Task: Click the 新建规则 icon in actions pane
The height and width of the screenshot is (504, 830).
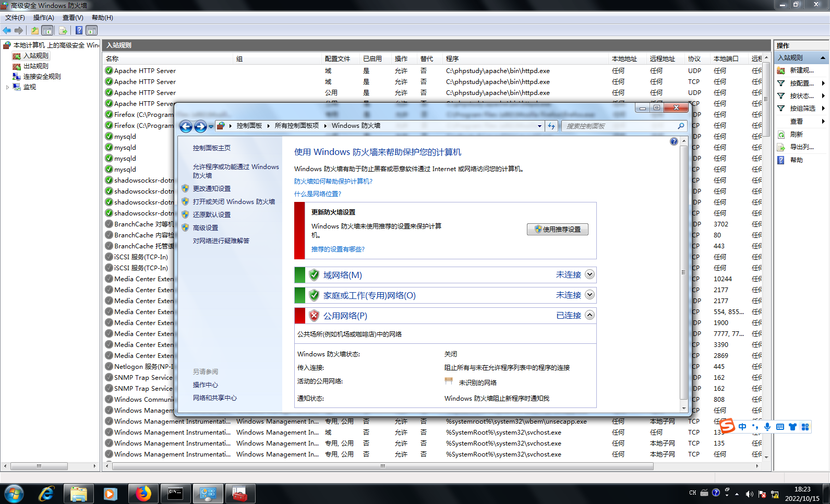Action: (x=781, y=70)
